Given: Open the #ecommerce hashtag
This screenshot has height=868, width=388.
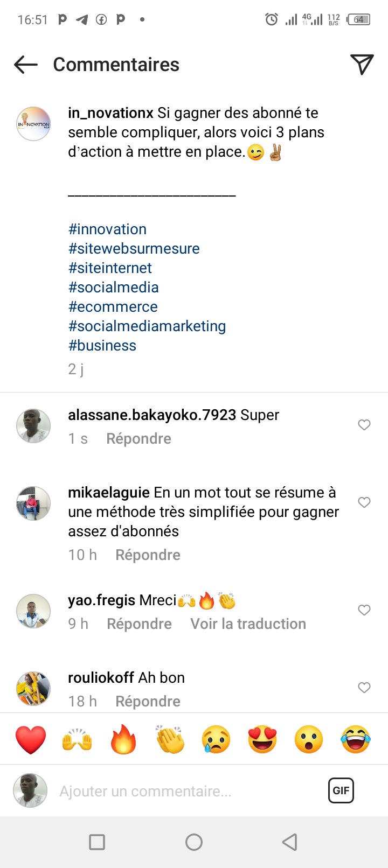Looking at the screenshot, I should (113, 307).
